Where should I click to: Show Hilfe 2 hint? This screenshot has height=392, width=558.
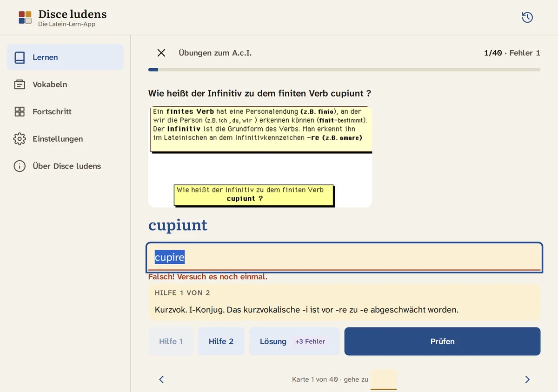pyautogui.click(x=221, y=341)
